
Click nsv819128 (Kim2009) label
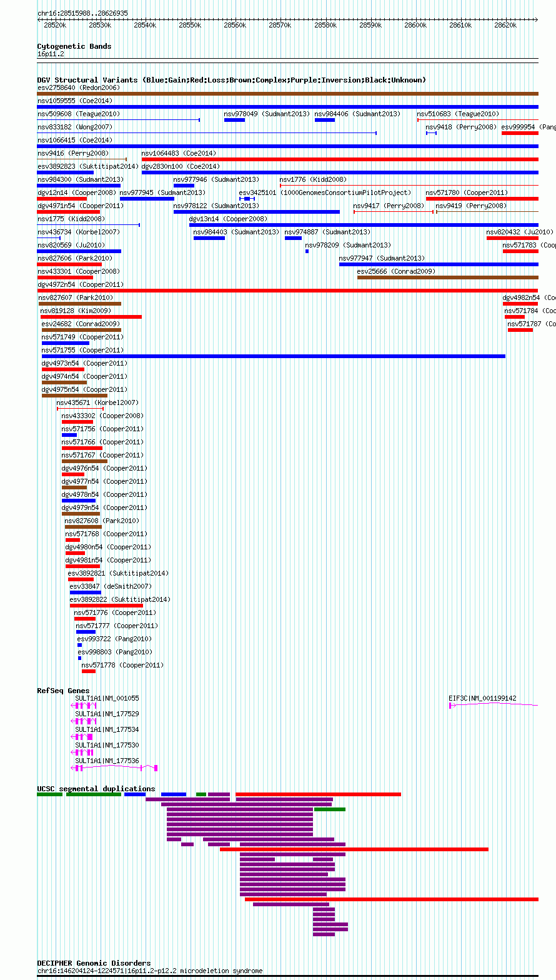pos(76,311)
